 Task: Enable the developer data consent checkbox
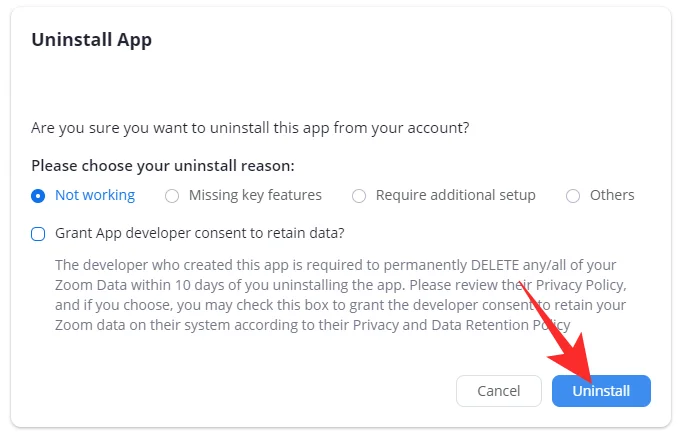39,234
